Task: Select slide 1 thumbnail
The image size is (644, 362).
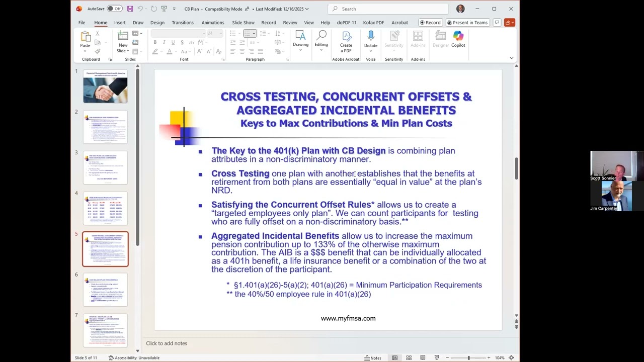Action: pos(105,87)
